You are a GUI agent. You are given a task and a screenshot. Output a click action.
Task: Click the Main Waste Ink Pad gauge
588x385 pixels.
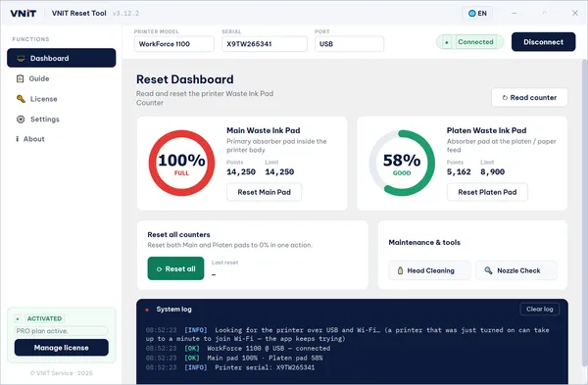point(181,163)
